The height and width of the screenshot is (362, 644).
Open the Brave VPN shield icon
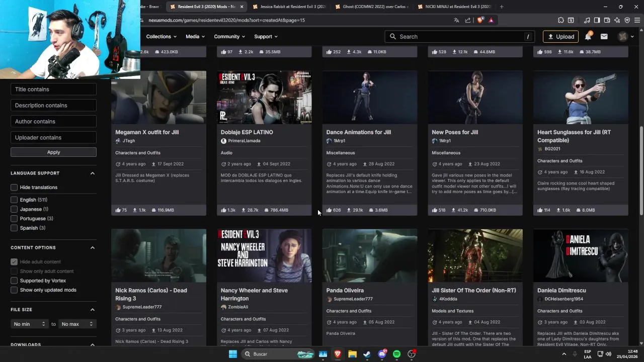coord(627,20)
